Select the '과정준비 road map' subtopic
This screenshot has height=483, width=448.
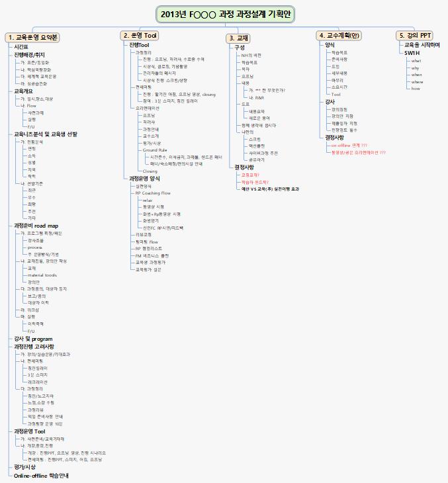pyautogui.click(x=38, y=226)
